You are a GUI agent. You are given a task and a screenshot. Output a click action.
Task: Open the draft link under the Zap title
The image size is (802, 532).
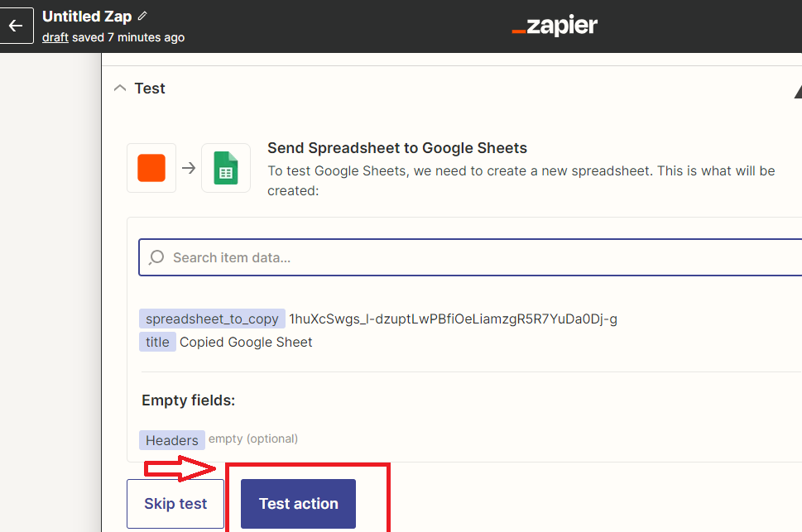coord(55,37)
